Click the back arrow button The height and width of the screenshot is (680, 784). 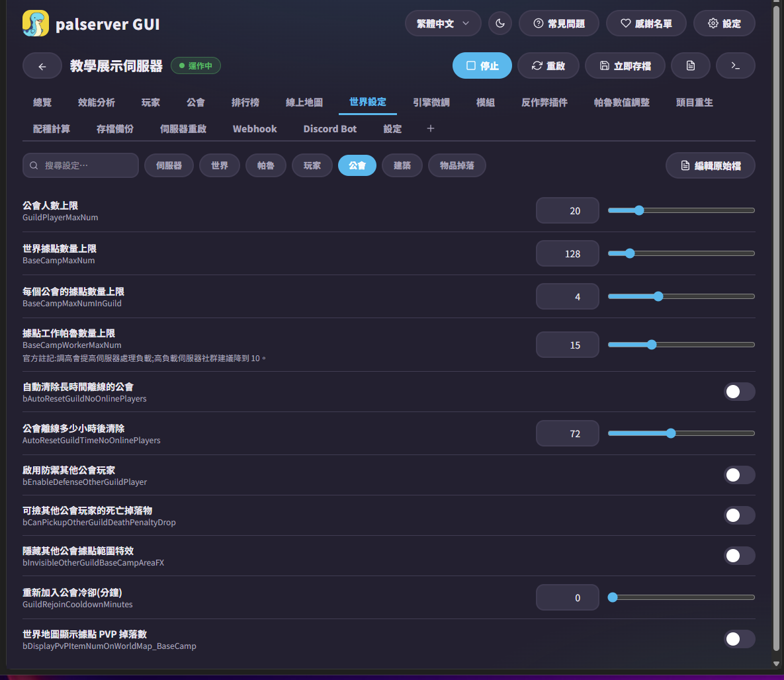click(42, 66)
